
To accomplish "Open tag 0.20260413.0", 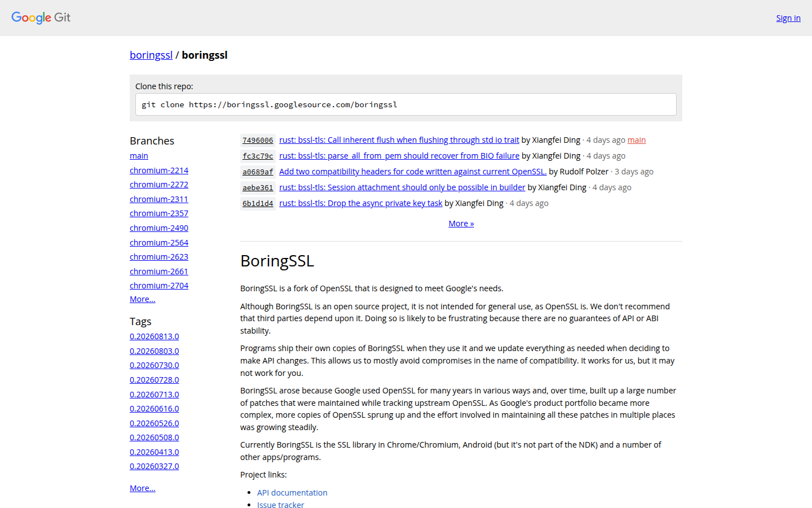I will click(155, 452).
